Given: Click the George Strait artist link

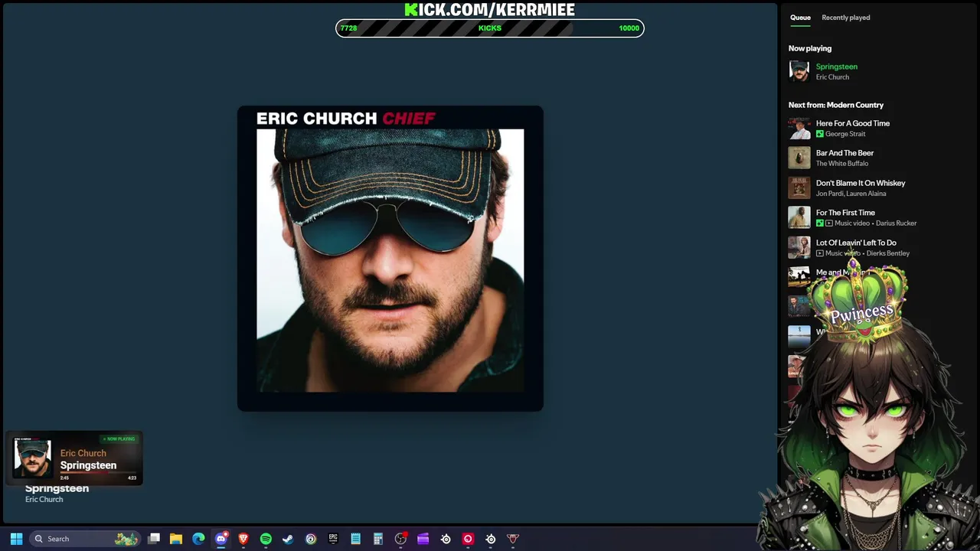Looking at the screenshot, I should [845, 134].
